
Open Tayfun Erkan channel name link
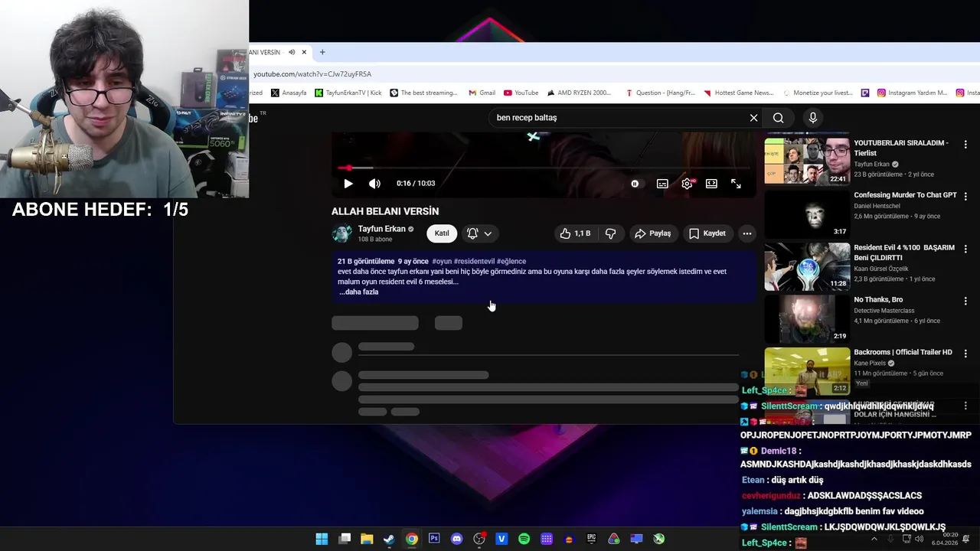point(381,229)
